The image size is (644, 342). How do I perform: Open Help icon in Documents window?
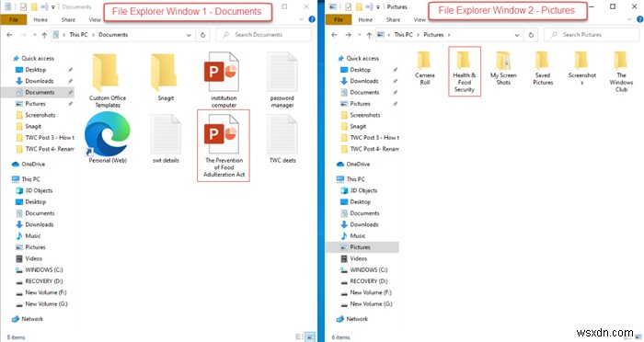click(x=312, y=19)
